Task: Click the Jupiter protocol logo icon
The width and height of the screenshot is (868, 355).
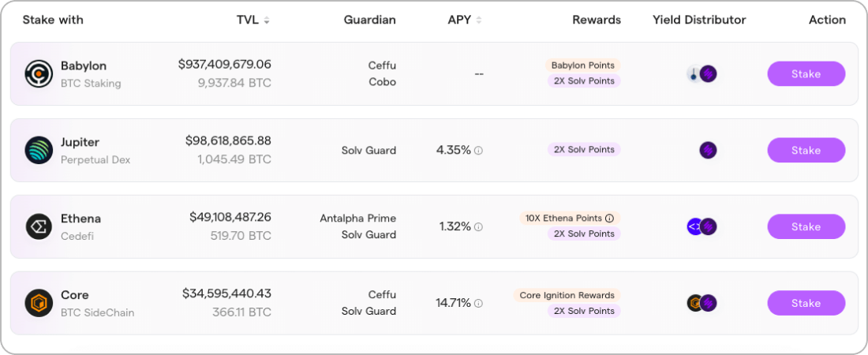Action: pos(39,150)
